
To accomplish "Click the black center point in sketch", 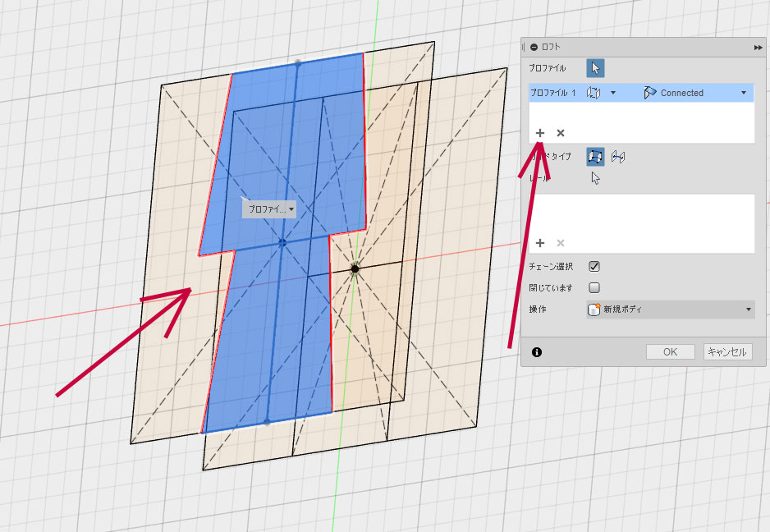I will pyautogui.click(x=355, y=268).
